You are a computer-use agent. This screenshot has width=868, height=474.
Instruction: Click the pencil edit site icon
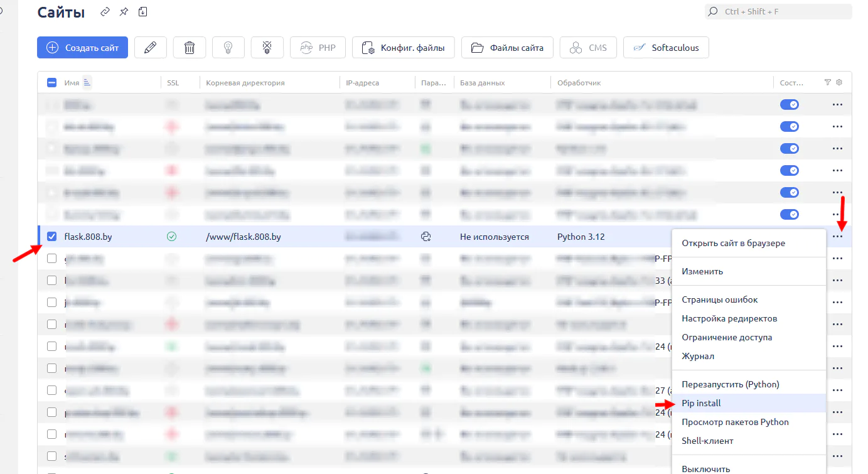(x=150, y=48)
